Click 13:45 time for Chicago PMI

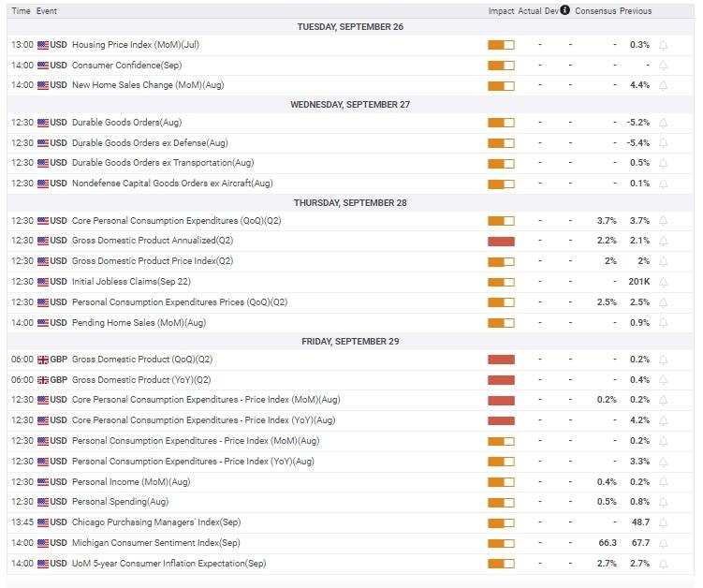22,522
